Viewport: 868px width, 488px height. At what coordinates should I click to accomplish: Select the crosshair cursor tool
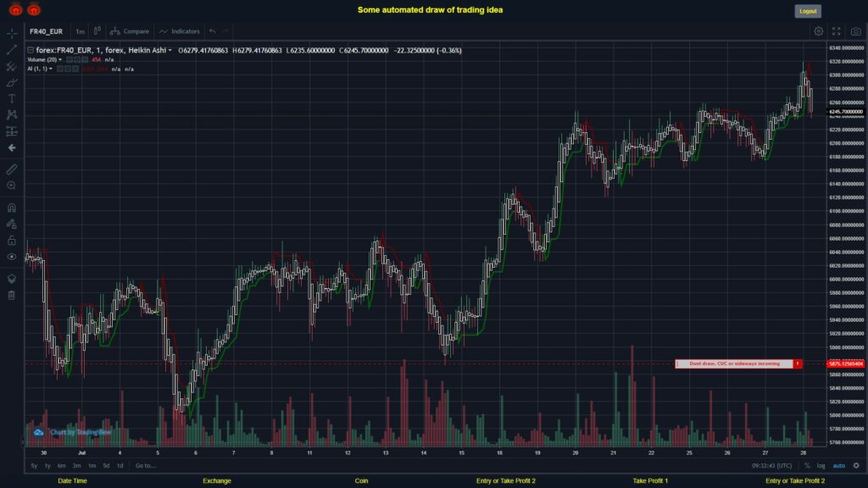pos(12,33)
